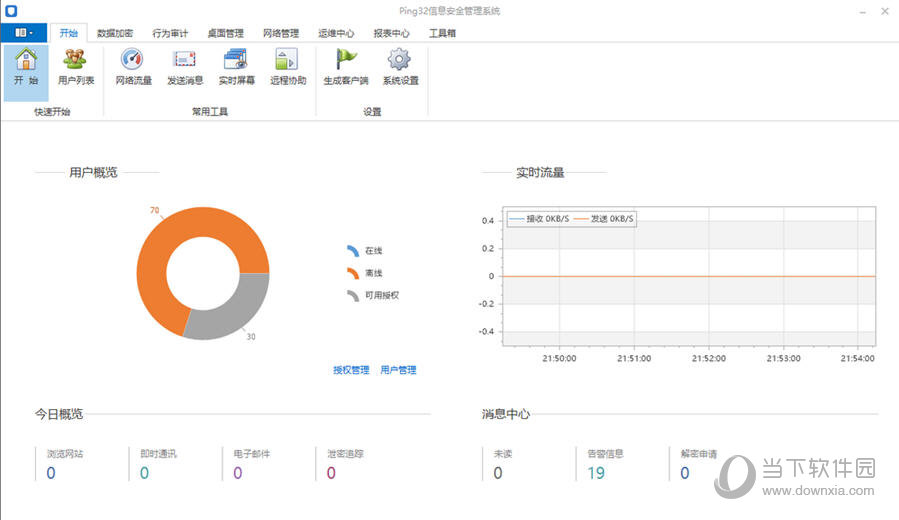The height and width of the screenshot is (520, 899).
Task: Open the 用户列表 user list
Action: click(76, 67)
